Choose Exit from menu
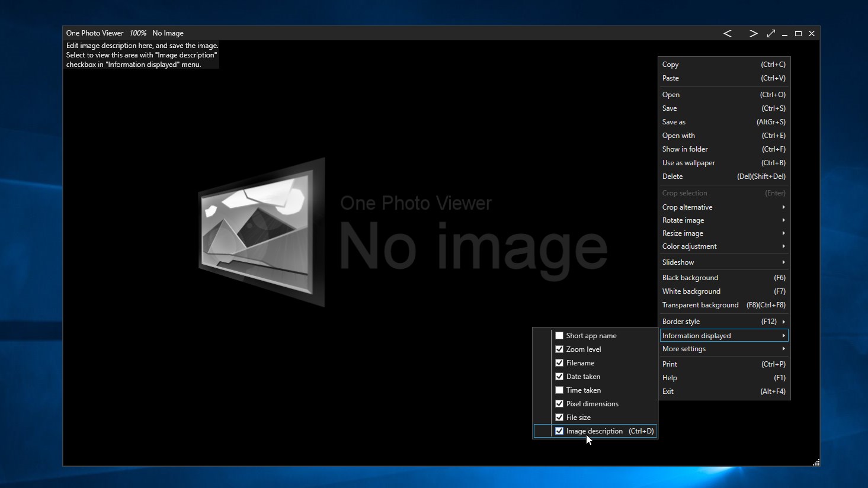The image size is (868, 488). tap(724, 391)
